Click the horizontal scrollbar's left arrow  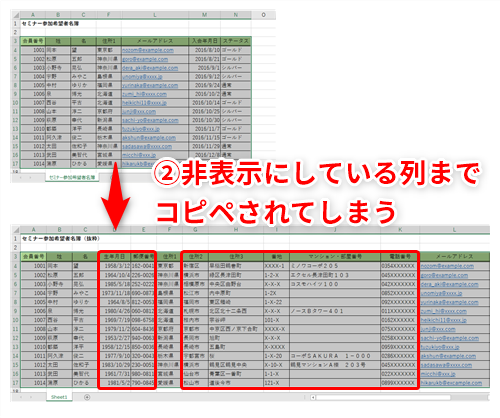pos(313,397)
